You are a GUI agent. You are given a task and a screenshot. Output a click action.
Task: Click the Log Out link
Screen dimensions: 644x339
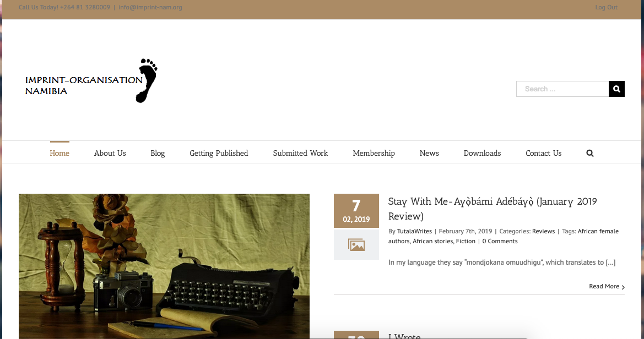[x=606, y=7]
